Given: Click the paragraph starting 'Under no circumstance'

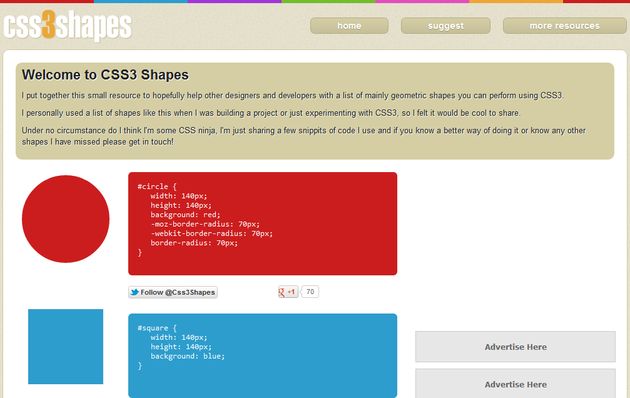Looking at the screenshot, I should tap(304, 136).
